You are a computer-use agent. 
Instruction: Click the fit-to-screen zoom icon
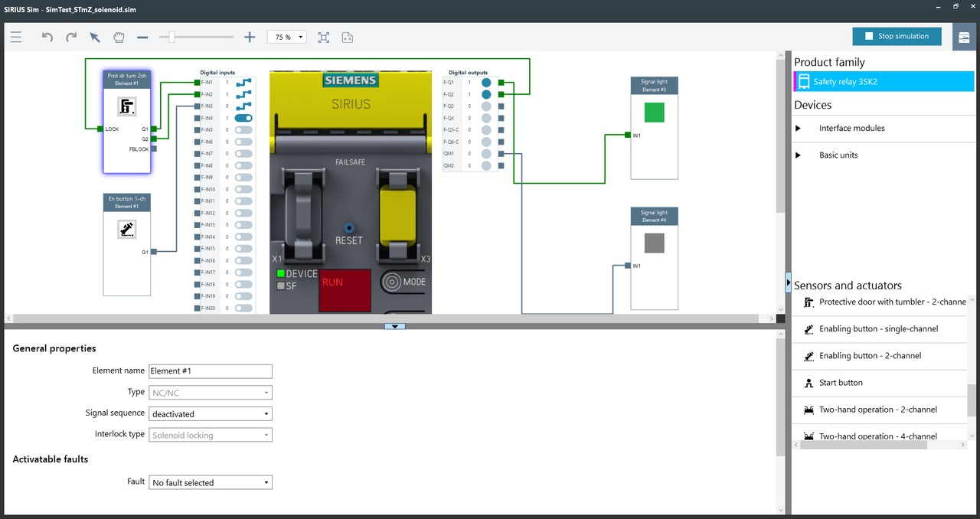pyautogui.click(x=323, y=37)
